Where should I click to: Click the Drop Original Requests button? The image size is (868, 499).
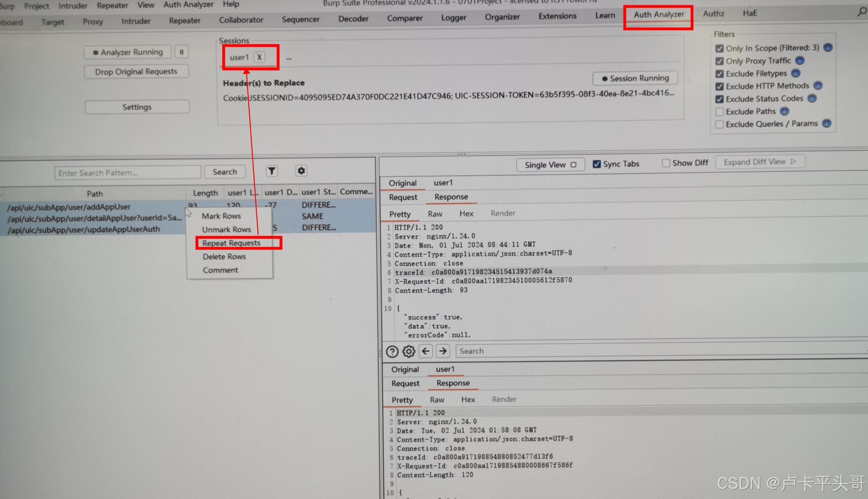point(136,71)
